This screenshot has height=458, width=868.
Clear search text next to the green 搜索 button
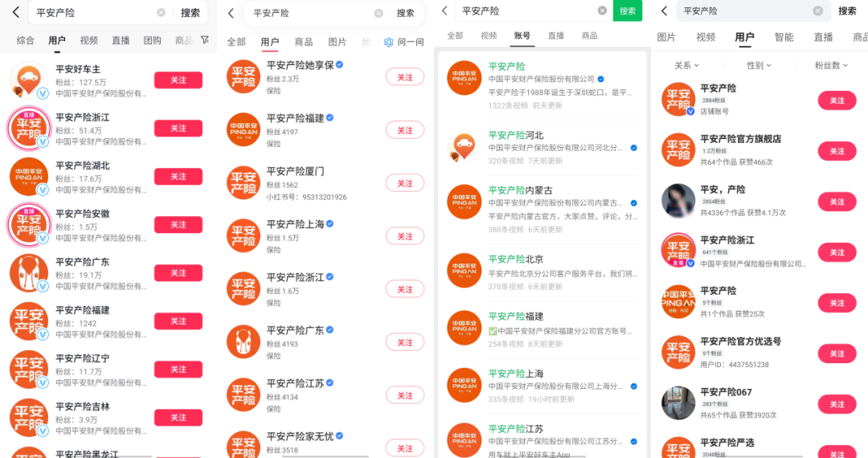[602, 10]
